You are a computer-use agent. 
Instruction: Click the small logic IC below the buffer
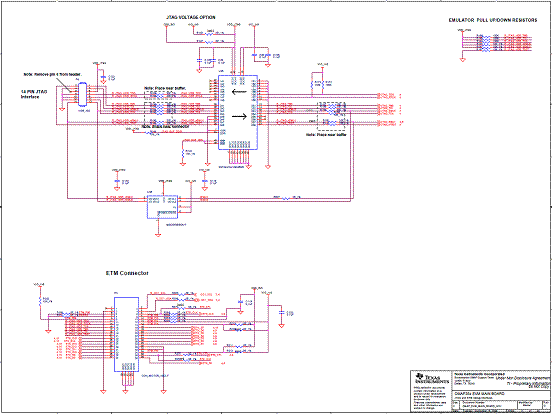tap(162, 207)
